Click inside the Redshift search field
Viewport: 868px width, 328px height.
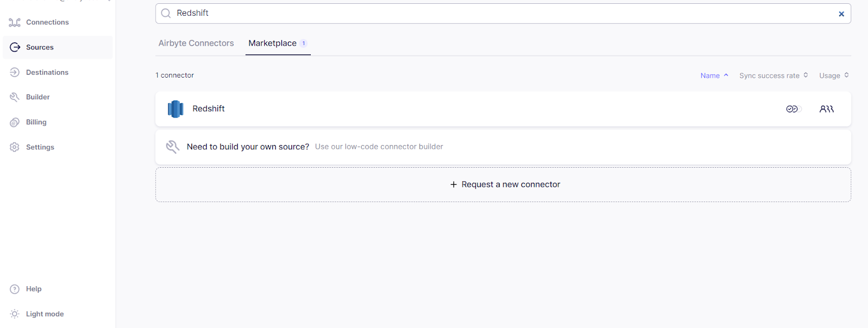pyautogui.click(x=503, y=14)
